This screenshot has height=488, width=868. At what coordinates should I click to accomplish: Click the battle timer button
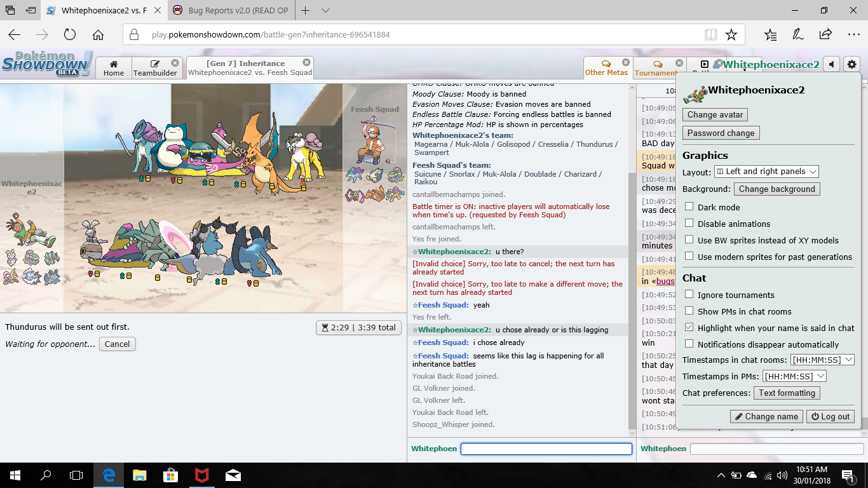358,327
